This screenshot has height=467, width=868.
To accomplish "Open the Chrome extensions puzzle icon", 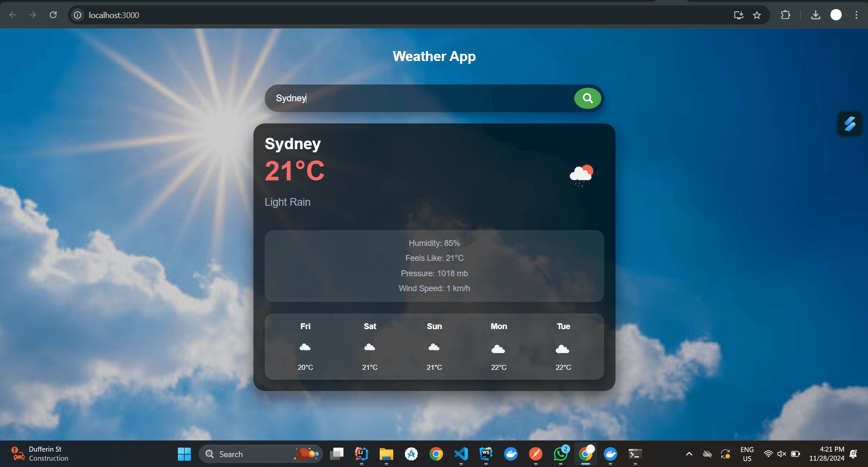I will [785, 15].
